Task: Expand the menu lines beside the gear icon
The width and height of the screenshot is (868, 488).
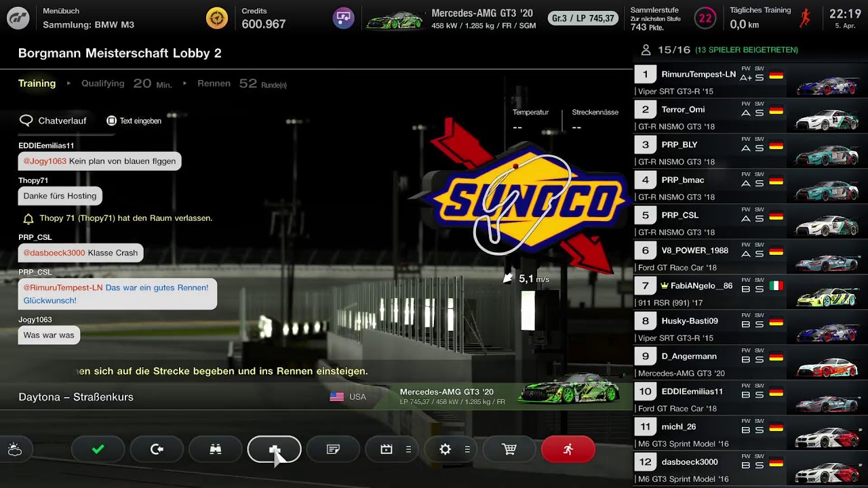Action: pos(467,449)
